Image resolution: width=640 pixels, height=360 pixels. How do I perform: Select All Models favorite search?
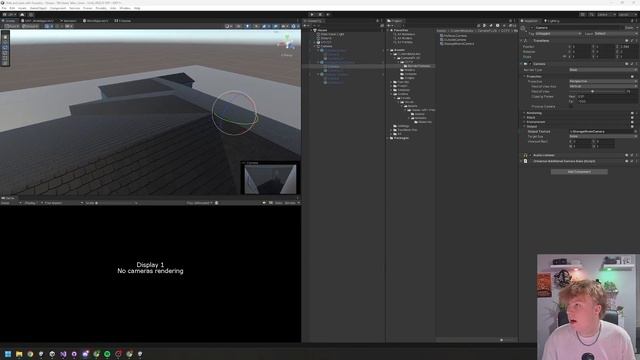pos(403,38)
